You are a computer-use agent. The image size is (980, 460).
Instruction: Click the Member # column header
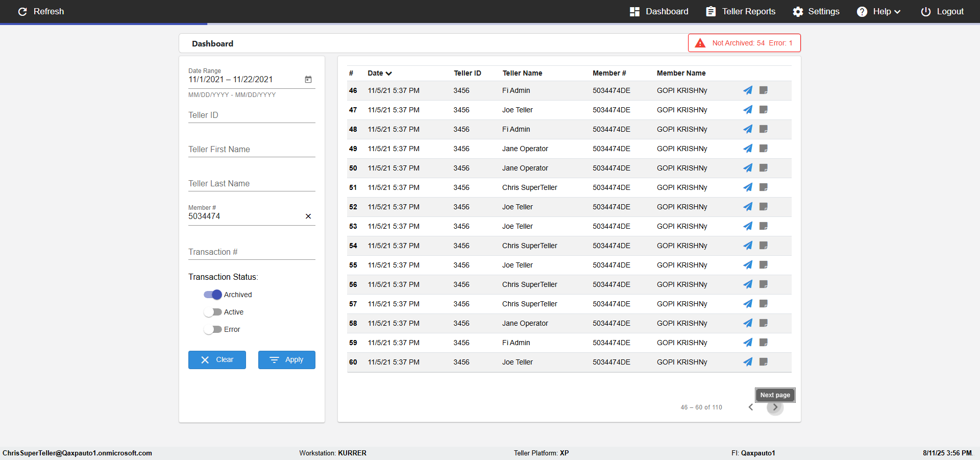609,73
